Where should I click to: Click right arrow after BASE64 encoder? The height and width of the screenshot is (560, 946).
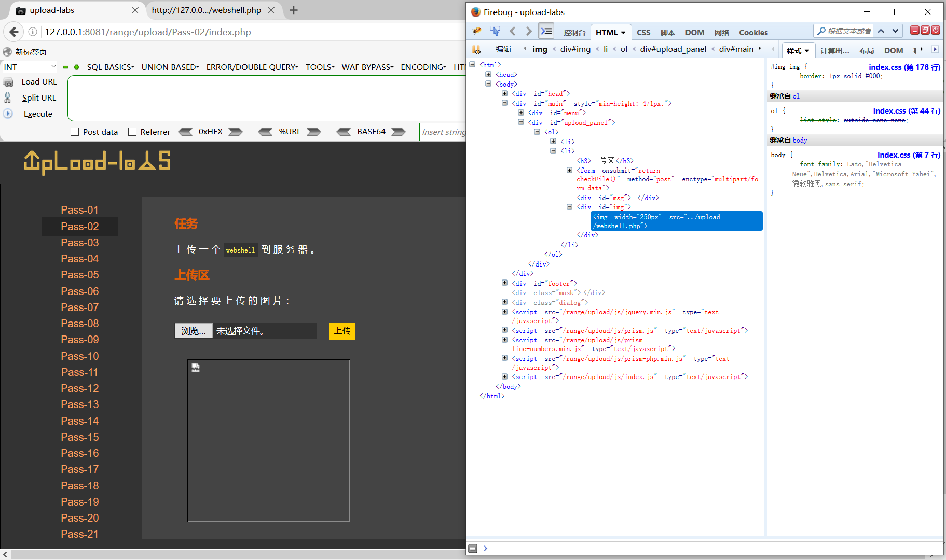[x=399, y=132]
